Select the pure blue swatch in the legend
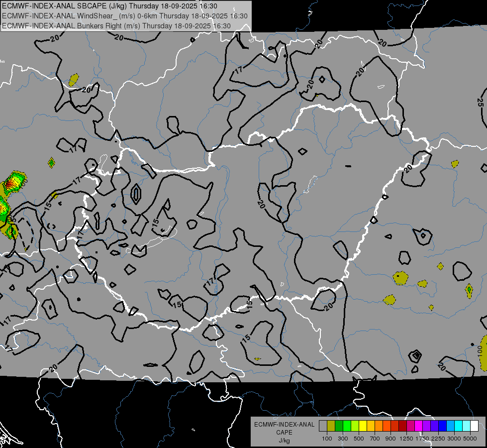Screen dimensions: 487x448 pyautogui.click(x=442, y=426)
